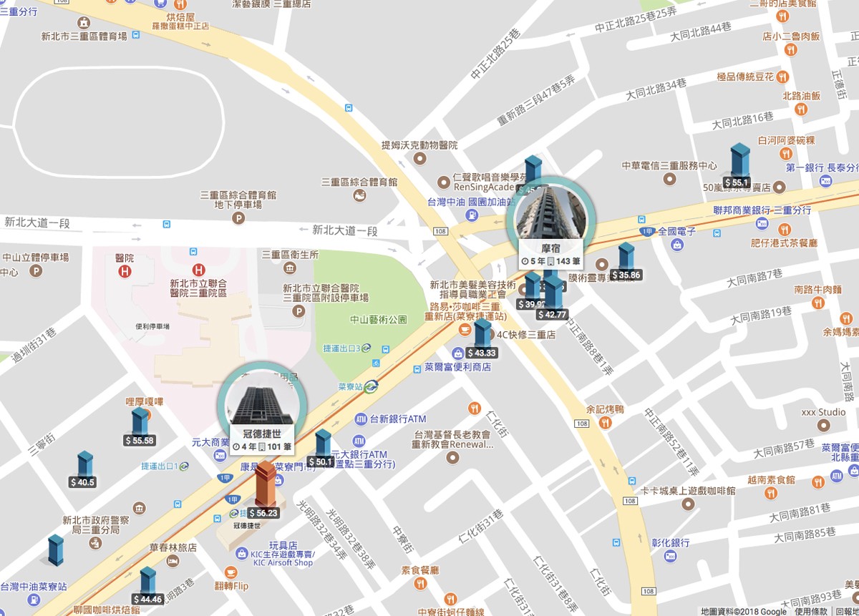Click the 台灣中油菜寮站 gas station icon
The image size is (859, 616).
[33, 600]
